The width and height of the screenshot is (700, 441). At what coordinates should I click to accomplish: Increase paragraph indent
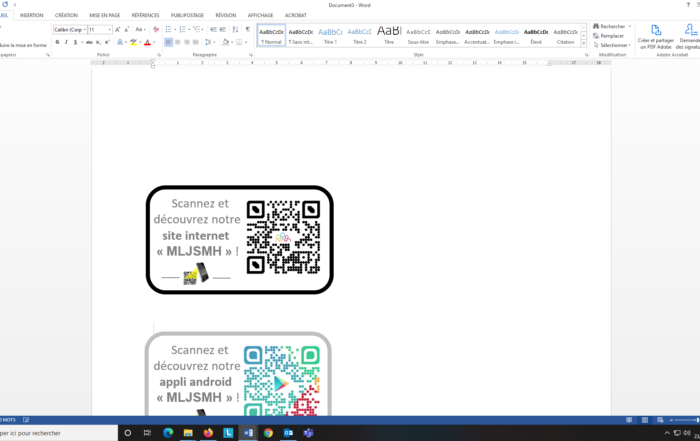pyautogui.click(x=222, y=29)
